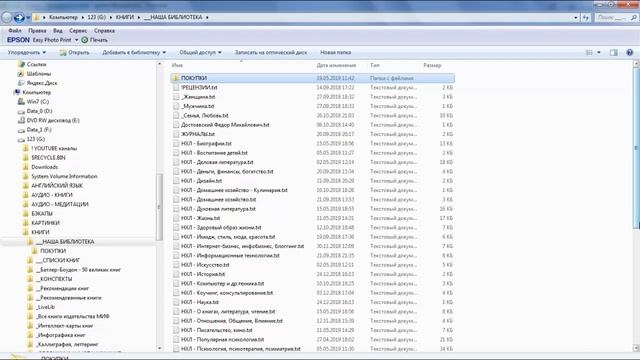The image size is (640, 360).
Task: Click the Новая папка button
Action: pyautogui.click(x=336, y=52)
